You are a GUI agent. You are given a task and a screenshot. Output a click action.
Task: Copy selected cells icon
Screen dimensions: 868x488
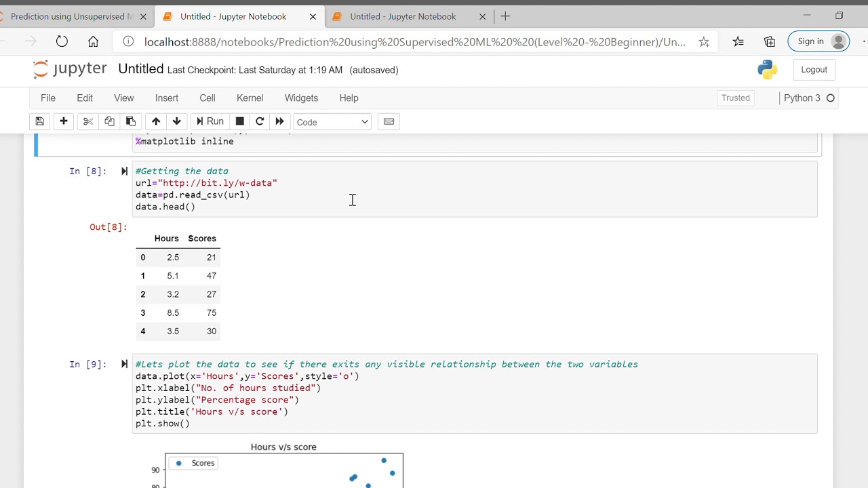pos(109,121)
